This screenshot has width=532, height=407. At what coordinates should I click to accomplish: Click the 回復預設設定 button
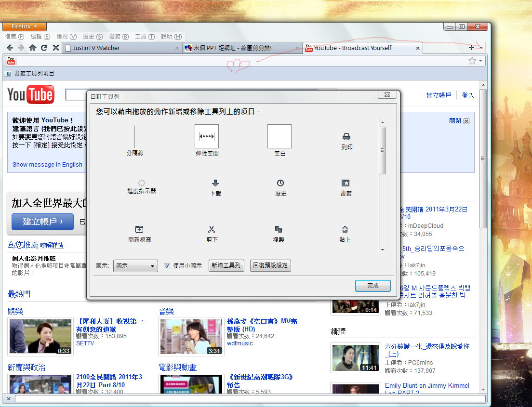click(270, 265)
